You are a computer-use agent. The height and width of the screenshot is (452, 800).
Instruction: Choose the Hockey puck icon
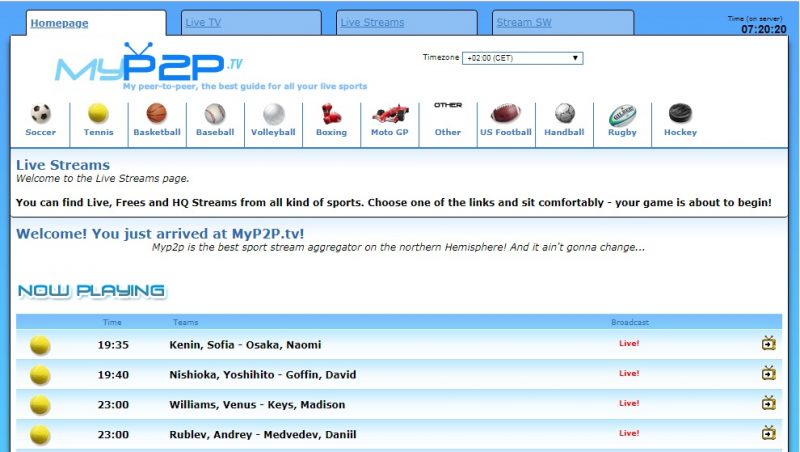pyautogui.click(x=680, y=114)
